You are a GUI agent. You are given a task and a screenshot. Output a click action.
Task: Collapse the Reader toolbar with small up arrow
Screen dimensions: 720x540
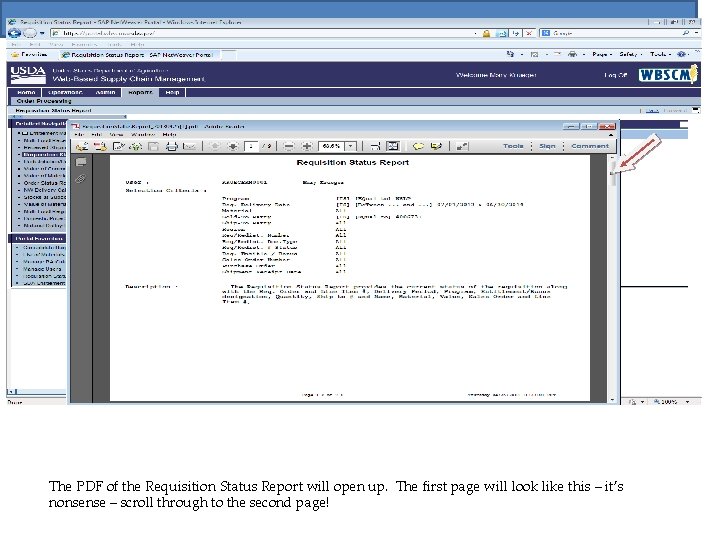pos(611,135)
